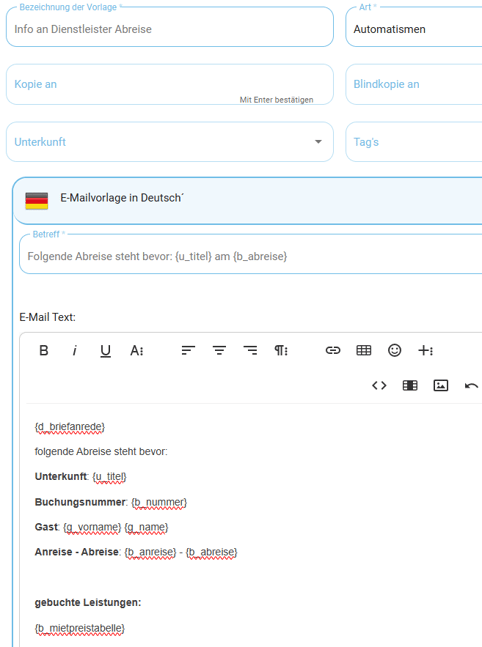The height and width of the screenshot is (647, 482).
Task: Switch to the HTML code view
Action: (x=379, y=385)
